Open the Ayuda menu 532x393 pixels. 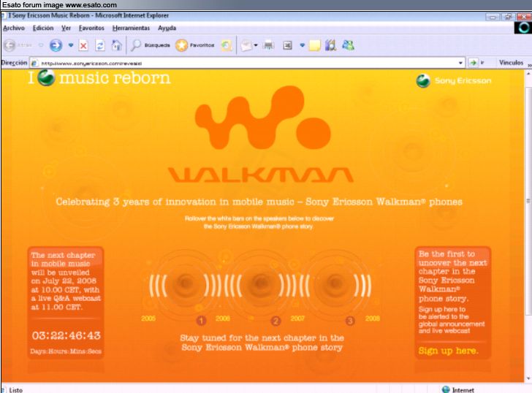[x=167, y=28]
